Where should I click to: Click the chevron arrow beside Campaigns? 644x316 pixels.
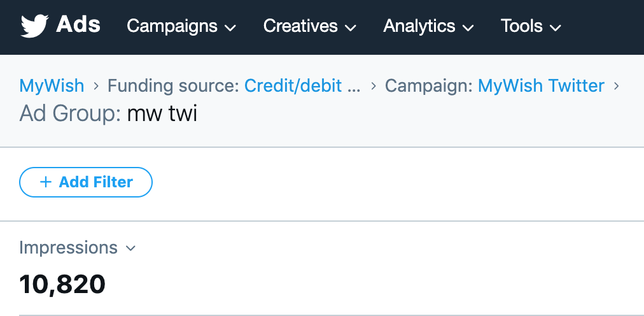[231, 27]
